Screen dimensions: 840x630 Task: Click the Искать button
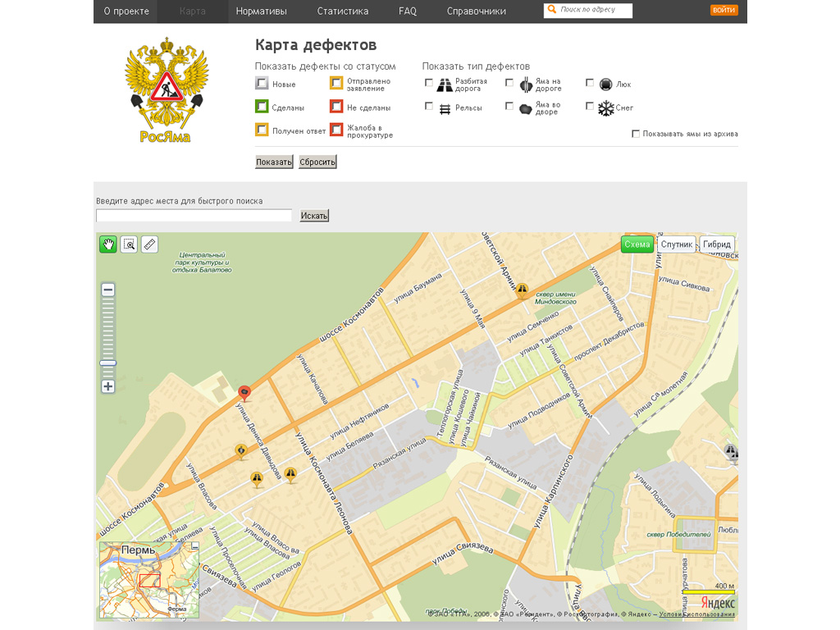point(314,216)
